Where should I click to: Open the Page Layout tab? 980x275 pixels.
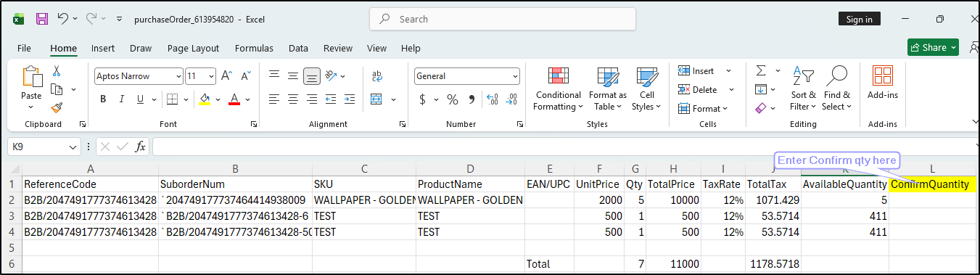click(193, 48)
